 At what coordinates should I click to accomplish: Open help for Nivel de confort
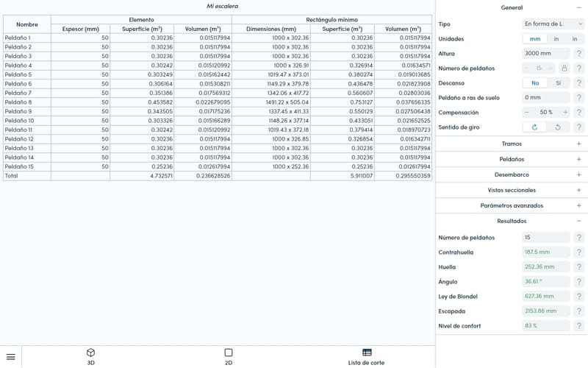(579, 326)
